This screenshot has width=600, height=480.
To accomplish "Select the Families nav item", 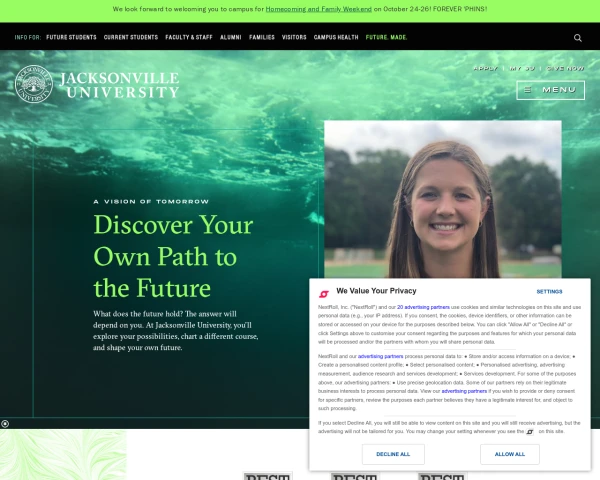I will [x=262, y=37].
